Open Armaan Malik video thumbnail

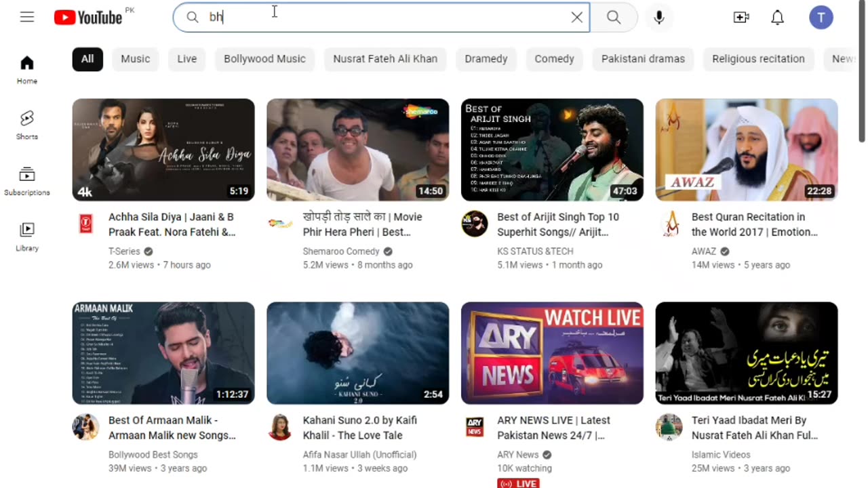(x=163, y=353)
